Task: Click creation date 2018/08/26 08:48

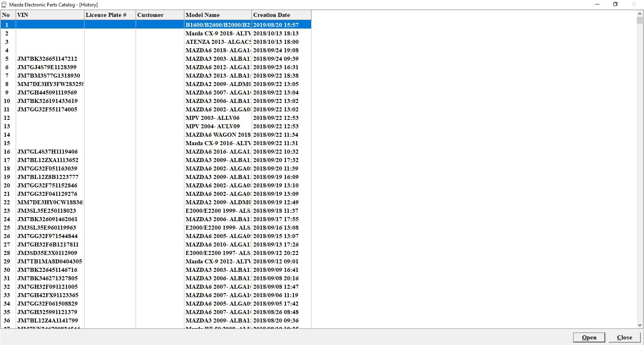Action: pyautogui.click(x=276, y=312)
